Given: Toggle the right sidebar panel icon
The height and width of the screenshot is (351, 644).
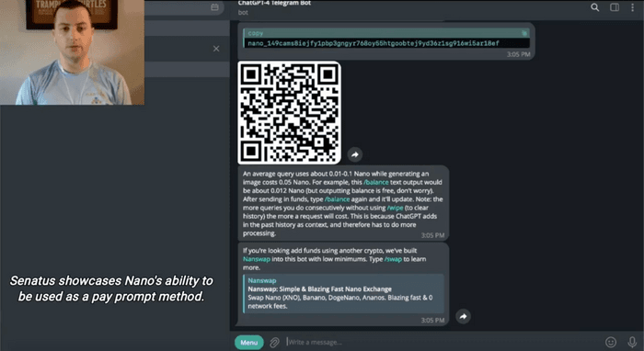Looking at the screenshot, I should click(615, 7).
